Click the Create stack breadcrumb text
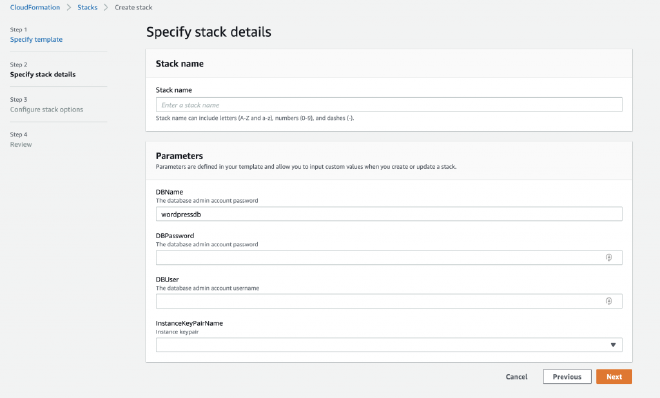Image resolution: width=660 pixels, height=398 pixels. (133, 8)
